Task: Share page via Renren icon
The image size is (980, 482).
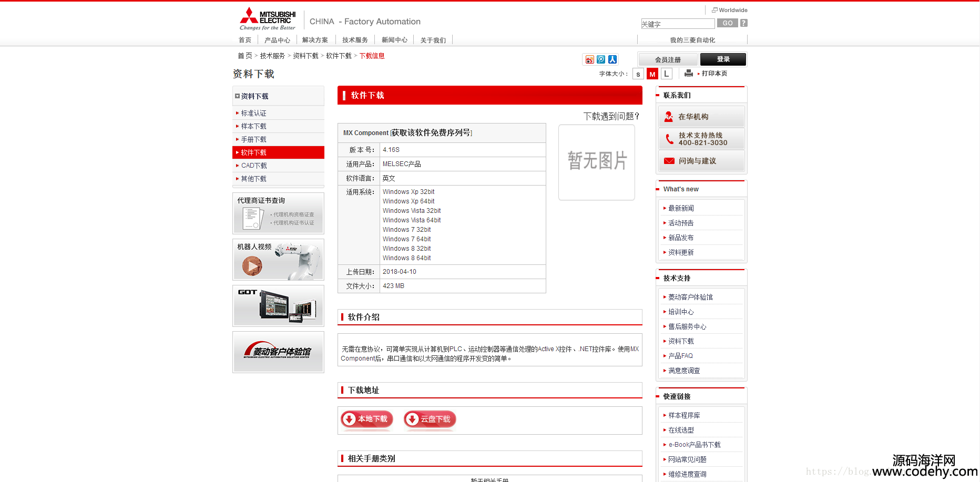Action: (612, 60)
